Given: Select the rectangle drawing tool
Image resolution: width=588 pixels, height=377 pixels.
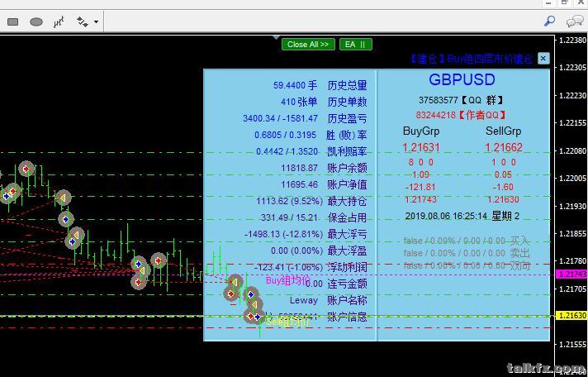Looking at the screenshot, I should tap(12, 21).
